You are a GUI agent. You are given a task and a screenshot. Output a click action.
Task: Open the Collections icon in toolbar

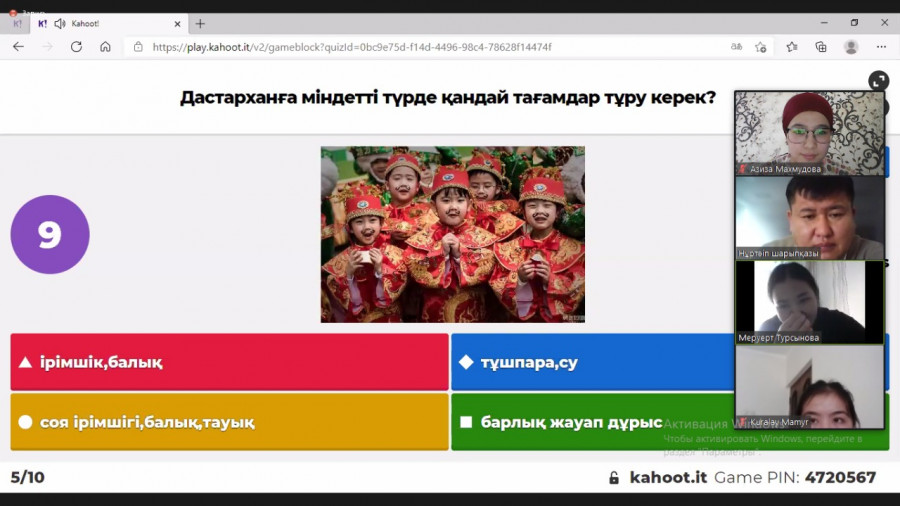coord(821,47)
